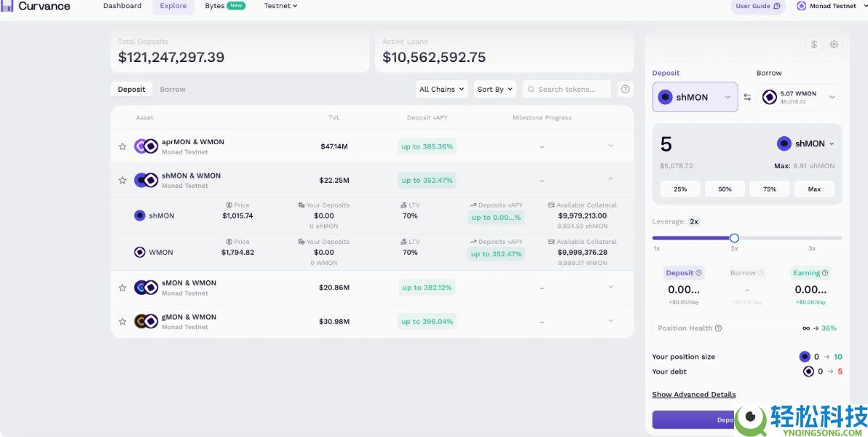Click the Max amount button
The image size is (868, 437).
point(814,189)
